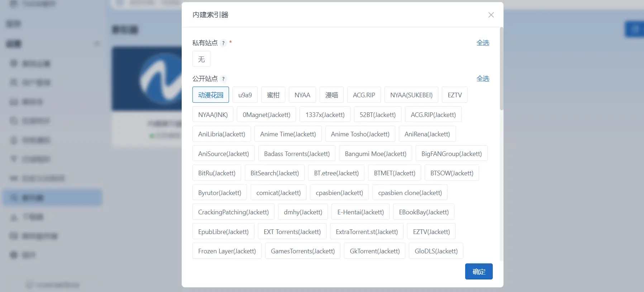Toggle AniLibria(Jackett) indexer
The image size is (644, 292).
pyautogui.click(x=222, y=134)
